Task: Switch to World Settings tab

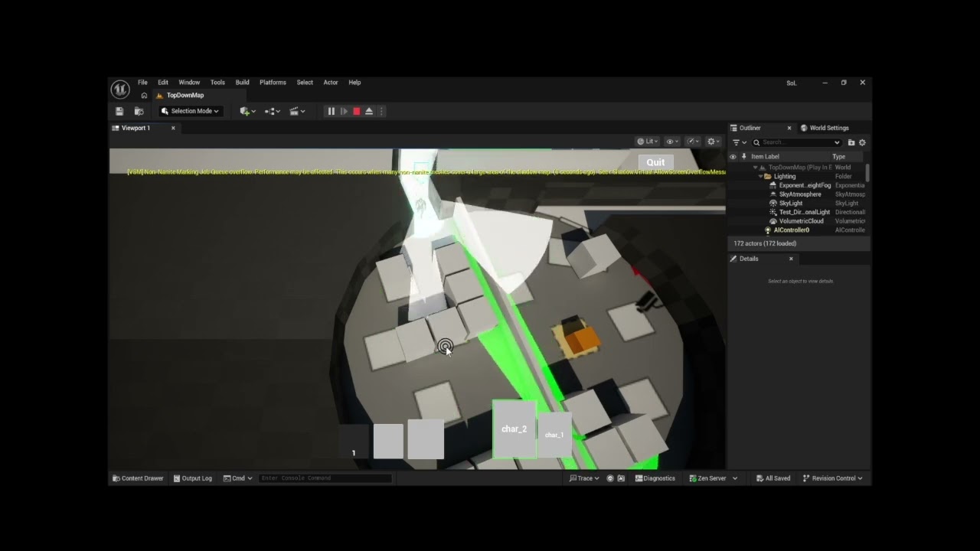Action: [x=825, y=128]
